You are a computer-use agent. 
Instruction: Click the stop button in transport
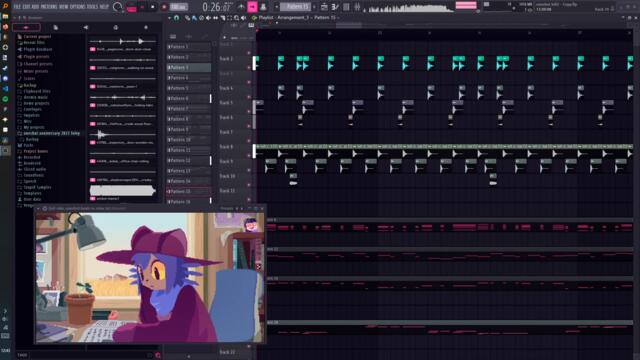coord(153,7)
